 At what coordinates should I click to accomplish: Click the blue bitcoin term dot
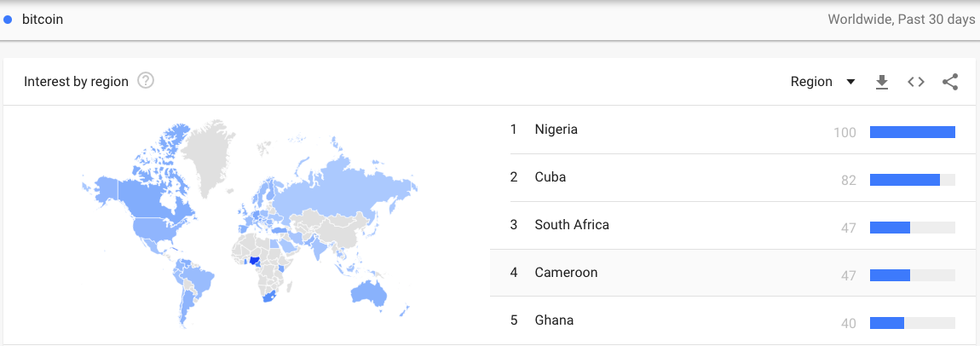pos(9,20)
